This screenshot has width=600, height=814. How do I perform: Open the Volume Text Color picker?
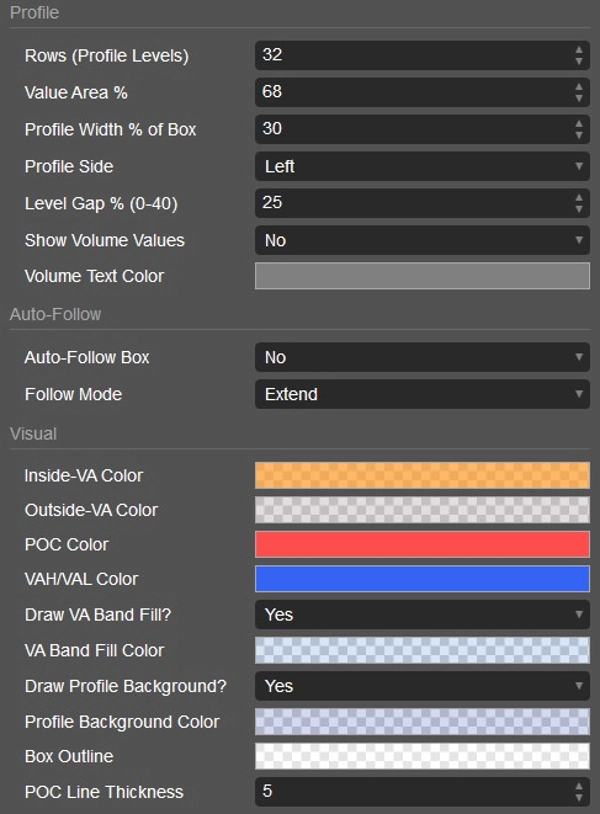point(420,276)
